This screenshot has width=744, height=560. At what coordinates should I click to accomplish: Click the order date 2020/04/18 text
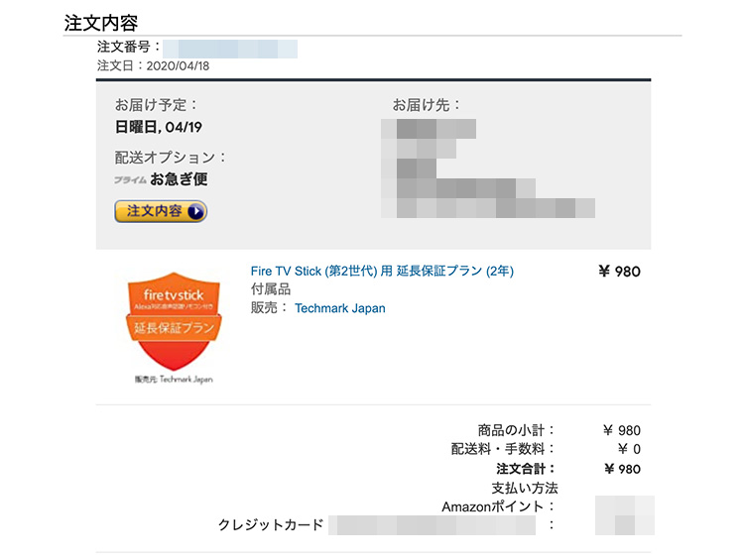178,65
